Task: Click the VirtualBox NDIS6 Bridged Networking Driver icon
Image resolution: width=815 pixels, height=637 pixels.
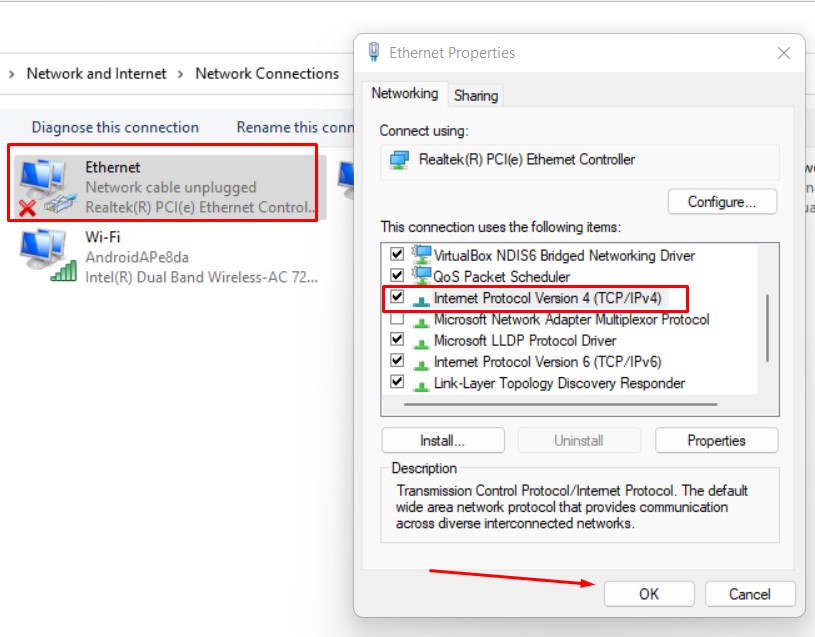Action: tap(422, 255)
